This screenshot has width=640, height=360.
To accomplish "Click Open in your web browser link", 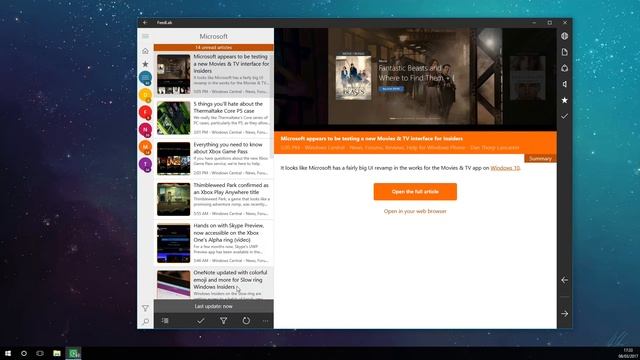I will pos(415,211).
